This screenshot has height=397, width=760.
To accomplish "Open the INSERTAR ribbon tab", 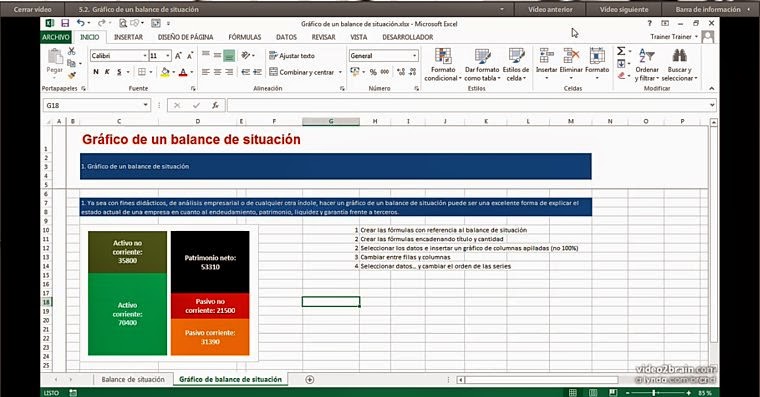I will coord(128,37).
